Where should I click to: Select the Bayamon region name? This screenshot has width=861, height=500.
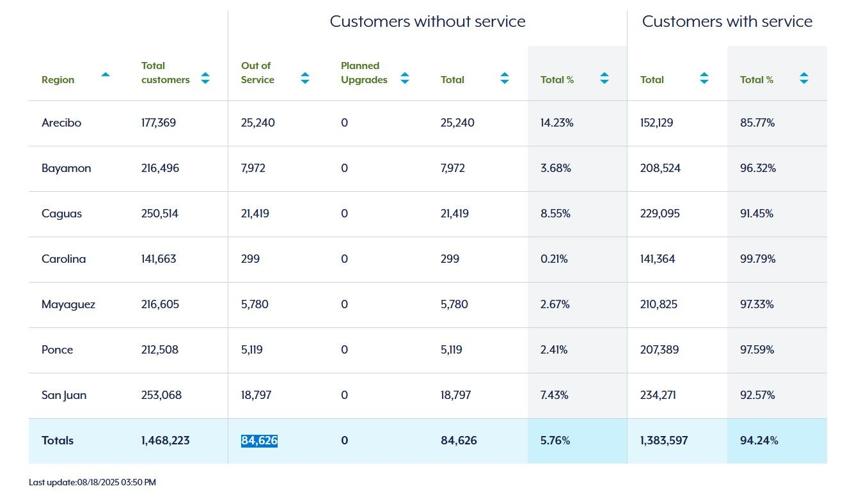pyautogui.click(x=66, y=168)
